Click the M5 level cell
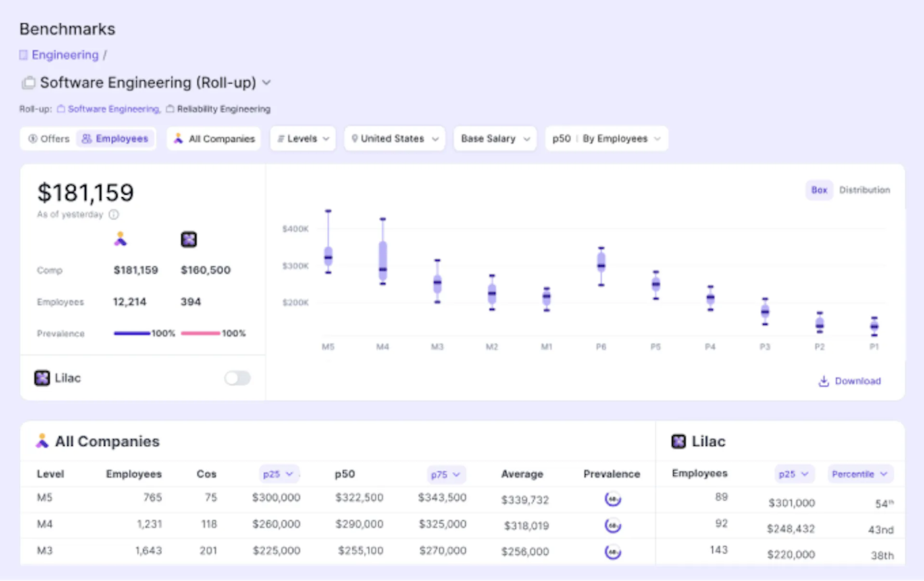The width and height of the screenshot is (924, 581). coord(45,498)
